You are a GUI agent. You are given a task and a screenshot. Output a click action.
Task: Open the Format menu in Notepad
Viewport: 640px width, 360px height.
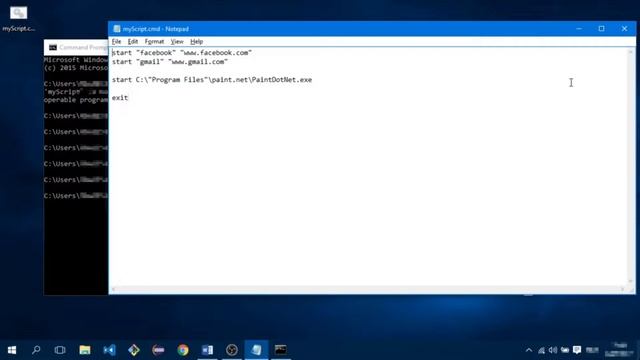tap(154, 42)
